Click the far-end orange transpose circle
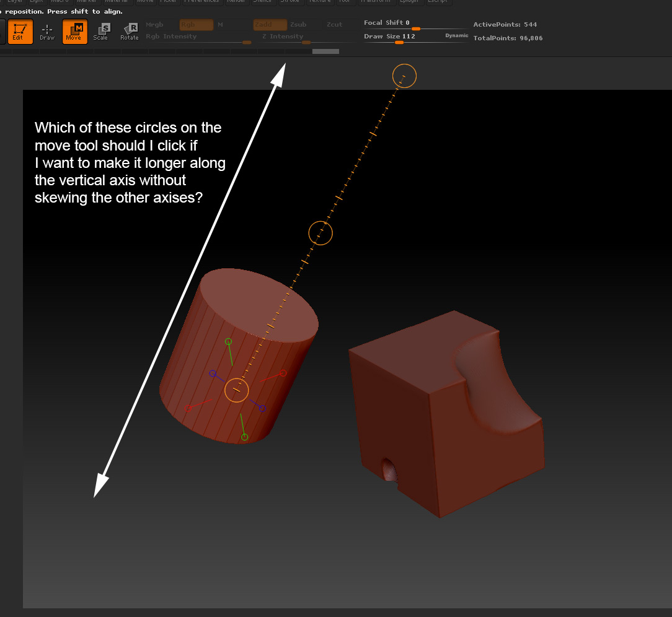672x617 pixels. (x=404, y=76)
